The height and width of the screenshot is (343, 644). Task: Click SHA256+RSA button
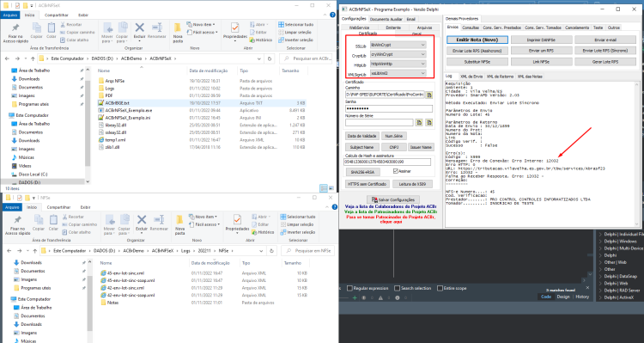tap(362, 172)
